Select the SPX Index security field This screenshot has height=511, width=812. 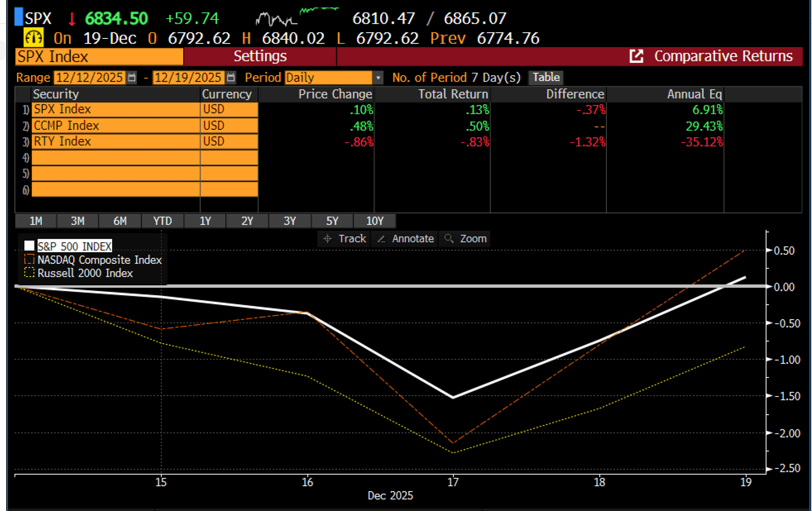click(99, 57)
